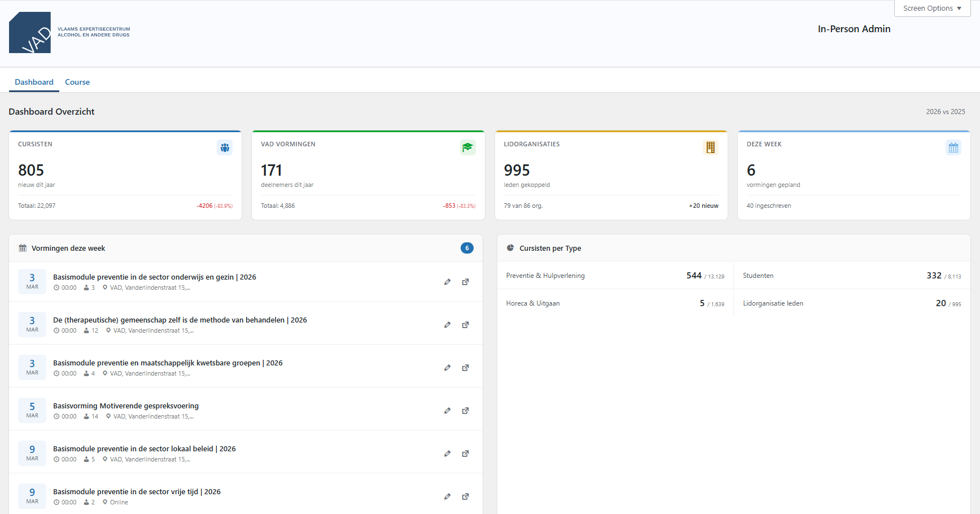This screenshot has width=980, height=514.
Task: Open external link for Basismodule preventie kwetsbare groepen
Action: 465,368
